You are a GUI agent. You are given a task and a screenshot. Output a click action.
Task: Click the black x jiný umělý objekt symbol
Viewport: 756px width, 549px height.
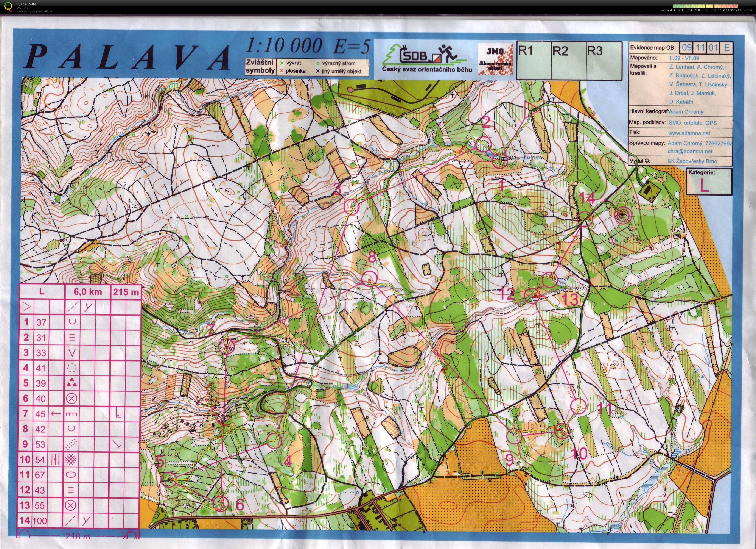[318, 71]
